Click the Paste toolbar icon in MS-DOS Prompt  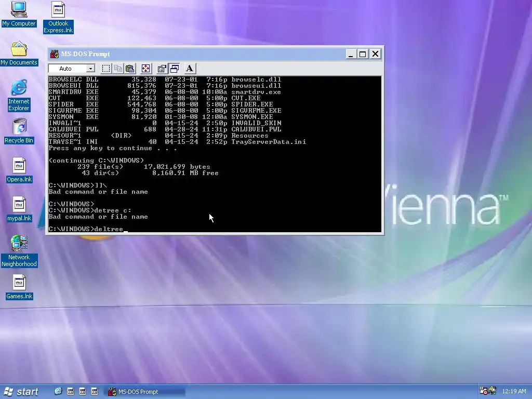tap(130, 69)
